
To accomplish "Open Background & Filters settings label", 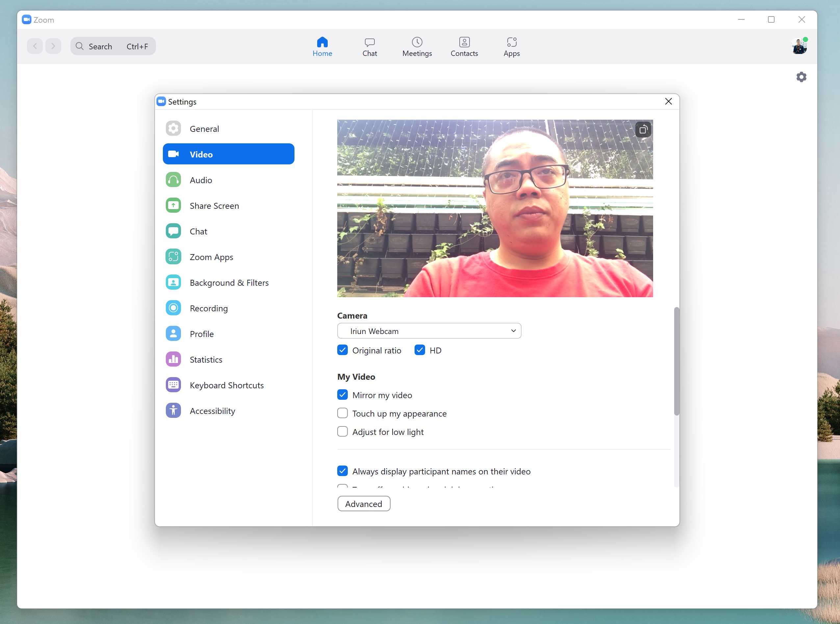I will pyautogui.click(x=229, y=283).
